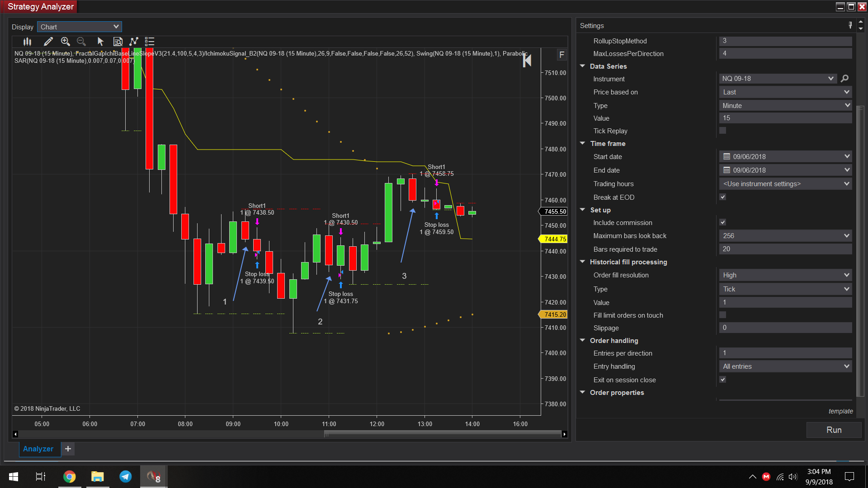Uncheck the Include commission checkbox
This screenshot has width=868, height=488.
coord(722,222)
